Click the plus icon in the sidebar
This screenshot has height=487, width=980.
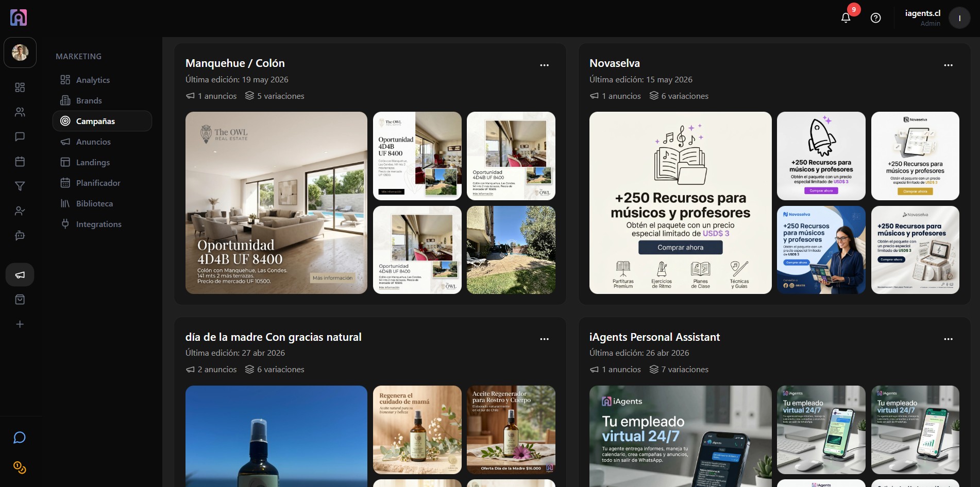pos(20,324)
